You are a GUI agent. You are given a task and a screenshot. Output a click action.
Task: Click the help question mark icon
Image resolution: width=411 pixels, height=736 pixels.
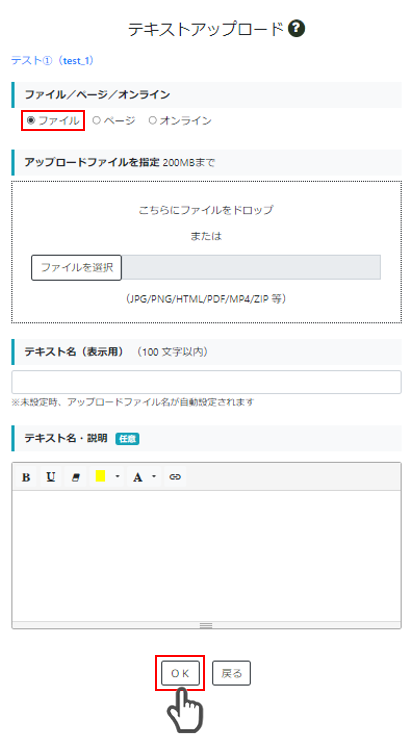click(297, 29)
